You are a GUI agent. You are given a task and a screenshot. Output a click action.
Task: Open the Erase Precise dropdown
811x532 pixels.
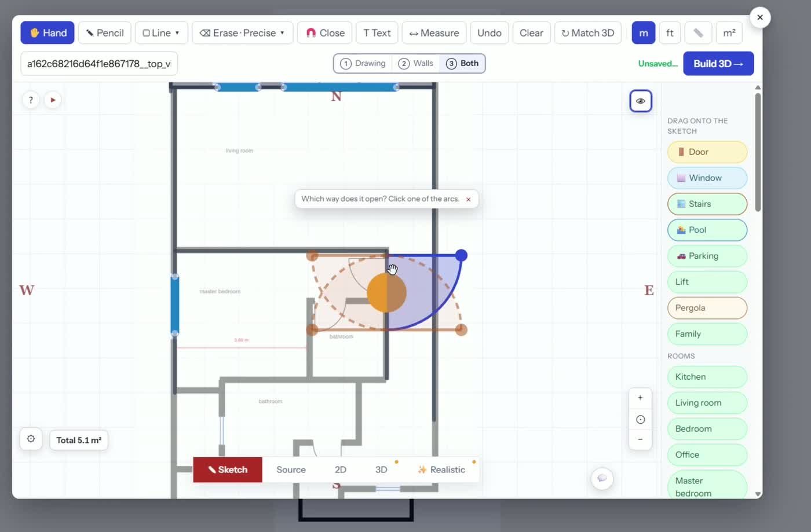242,33
